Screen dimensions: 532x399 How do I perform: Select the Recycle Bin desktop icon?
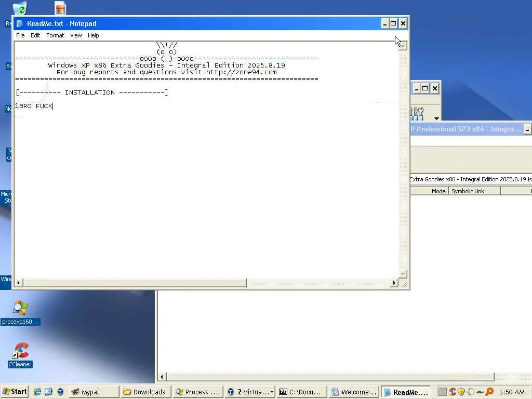pyautogui.click(x=20, y=8)
